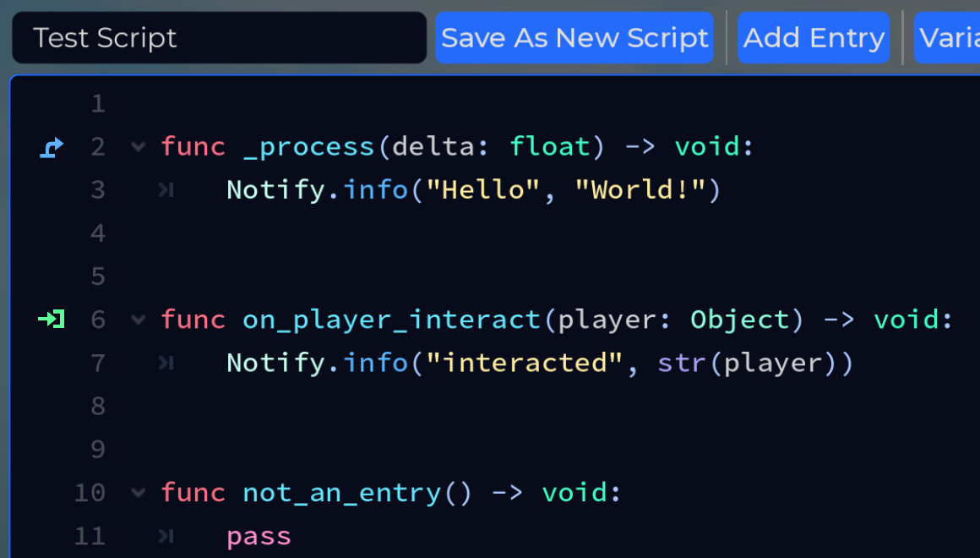Collapse the _process function with its chevron
Image resolution: width=980 pixels, height=558 pixels.
[137, 146]
